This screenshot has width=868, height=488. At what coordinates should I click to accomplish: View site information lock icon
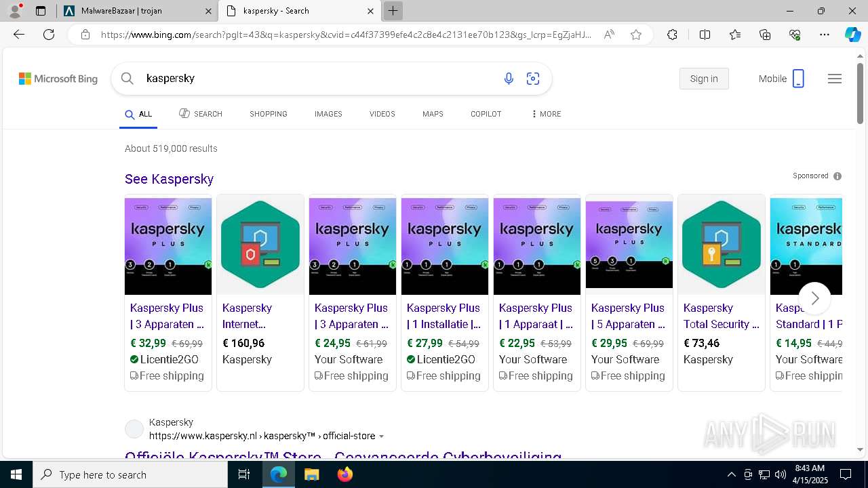pyautogui.click(x=85, y=35)
